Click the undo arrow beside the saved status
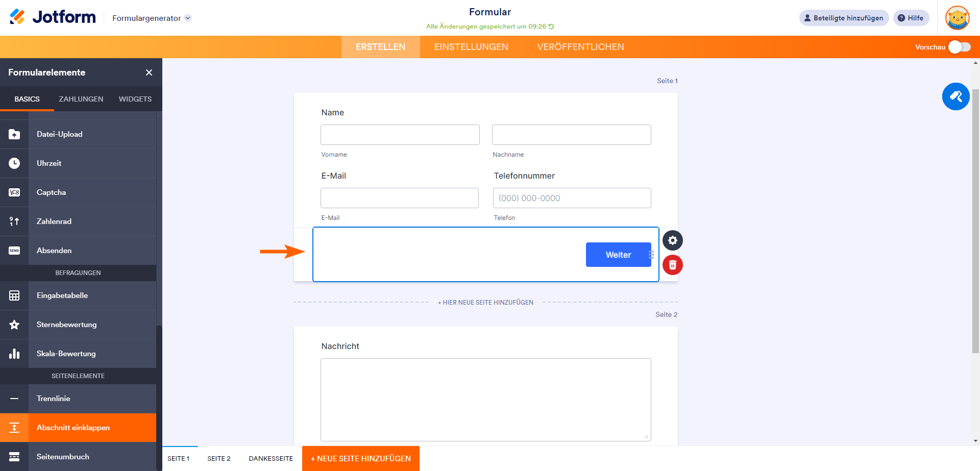 click(551, 27)
